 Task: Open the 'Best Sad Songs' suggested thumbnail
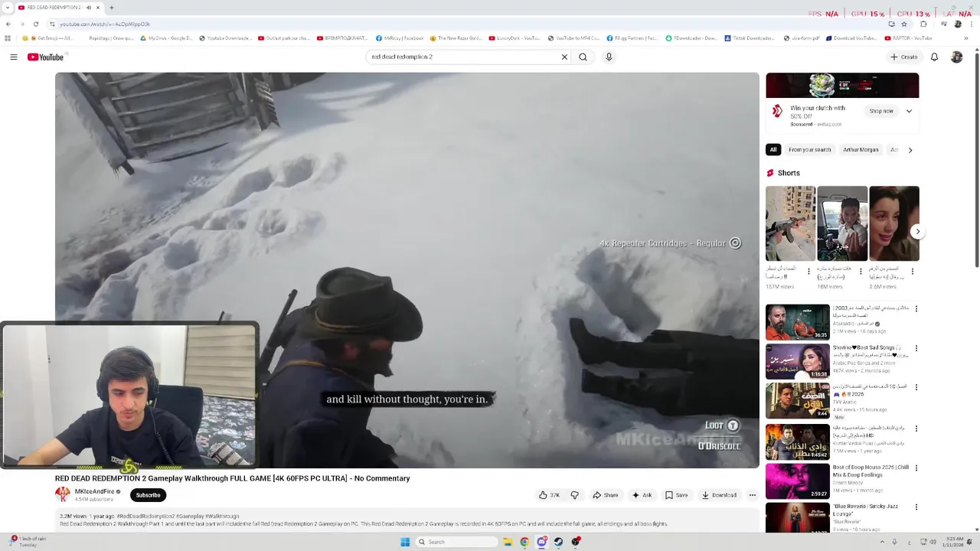coord(797,361)
